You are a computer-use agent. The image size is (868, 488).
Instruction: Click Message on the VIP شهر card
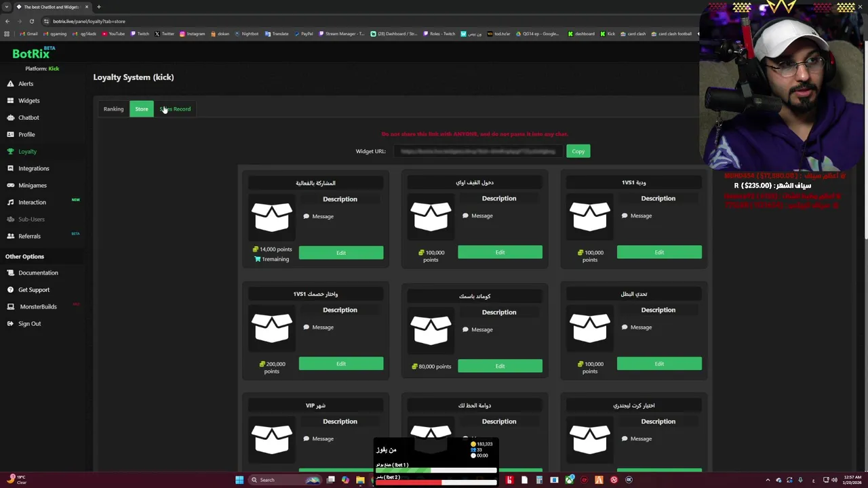(x=318, y=439)
